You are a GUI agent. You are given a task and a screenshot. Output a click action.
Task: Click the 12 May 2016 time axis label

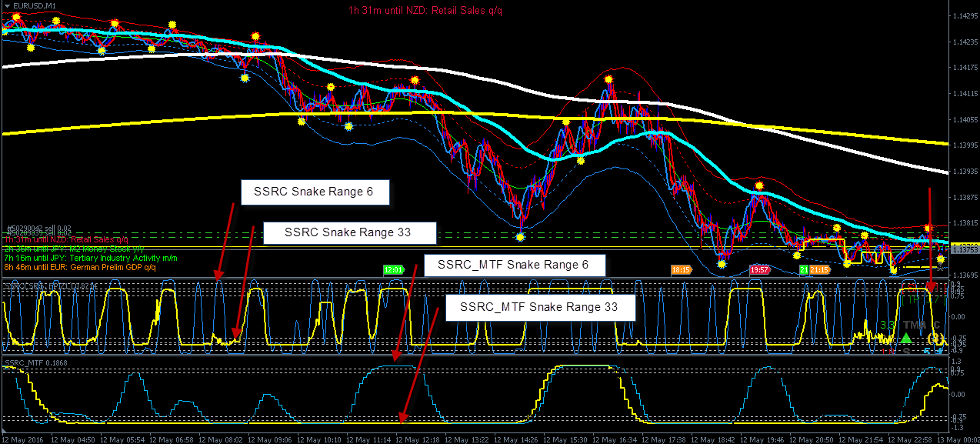click(x=24, y=439)
